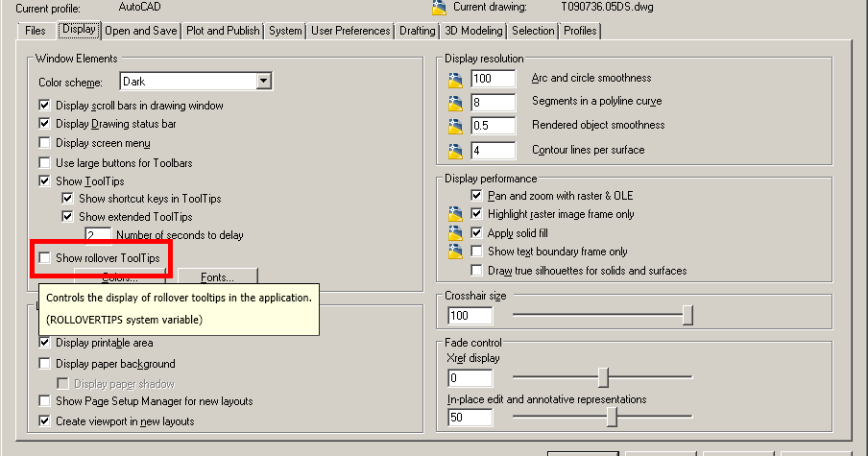Open the Profiles tab
This screenshot has width=868, height=456.
pyautogui.click(x=580, y=31)
